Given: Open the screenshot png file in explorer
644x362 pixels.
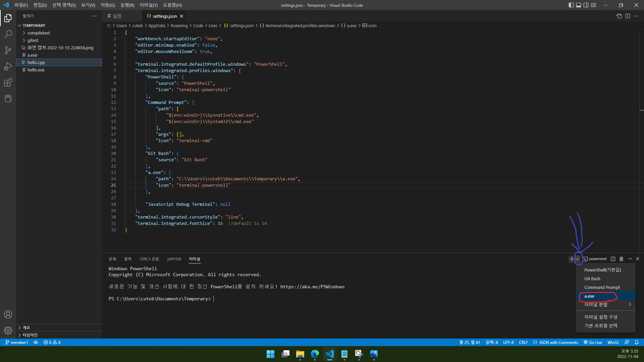Looking at the screenshot, I should (59, 48).
